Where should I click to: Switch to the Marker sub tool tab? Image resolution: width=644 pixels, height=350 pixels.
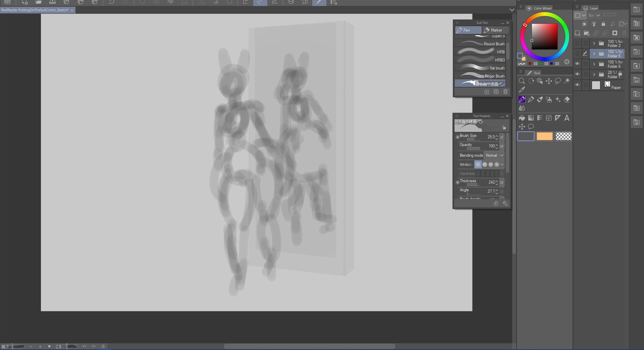click(496, 30)
